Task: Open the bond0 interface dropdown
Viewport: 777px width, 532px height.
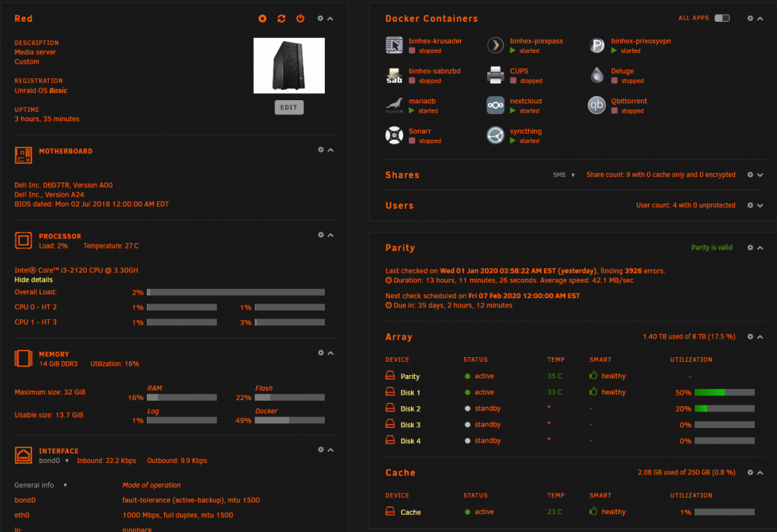Action: point(54,461)
